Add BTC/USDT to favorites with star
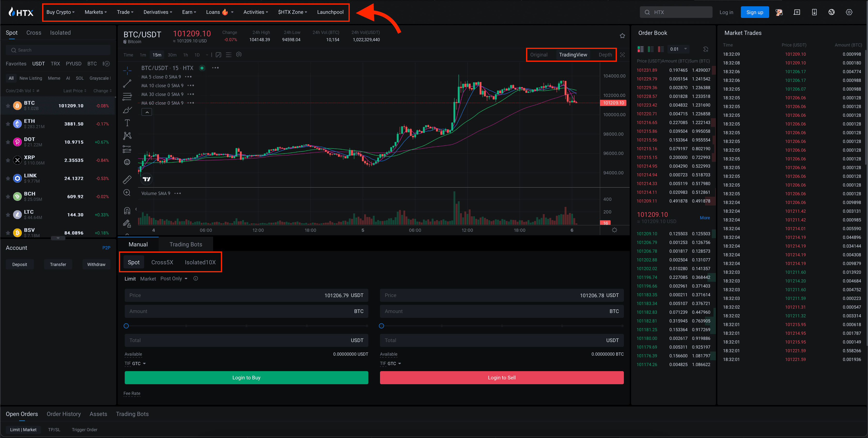The width and height of the screenshot is (868, 438). tap(622, 36)
